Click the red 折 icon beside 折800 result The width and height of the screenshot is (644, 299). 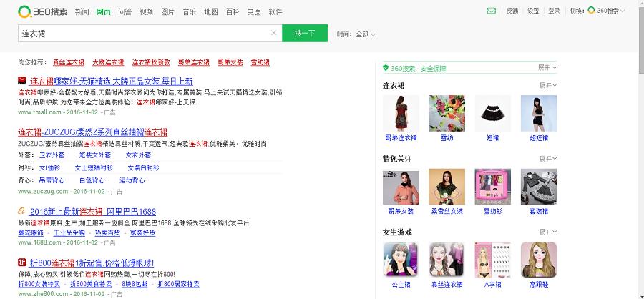coord(22,263)
